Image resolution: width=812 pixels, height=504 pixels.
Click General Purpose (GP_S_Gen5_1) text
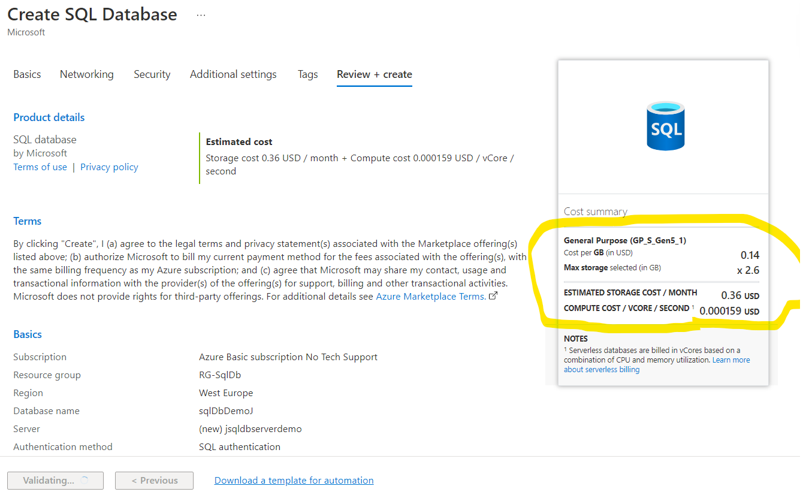pos(625,240)
